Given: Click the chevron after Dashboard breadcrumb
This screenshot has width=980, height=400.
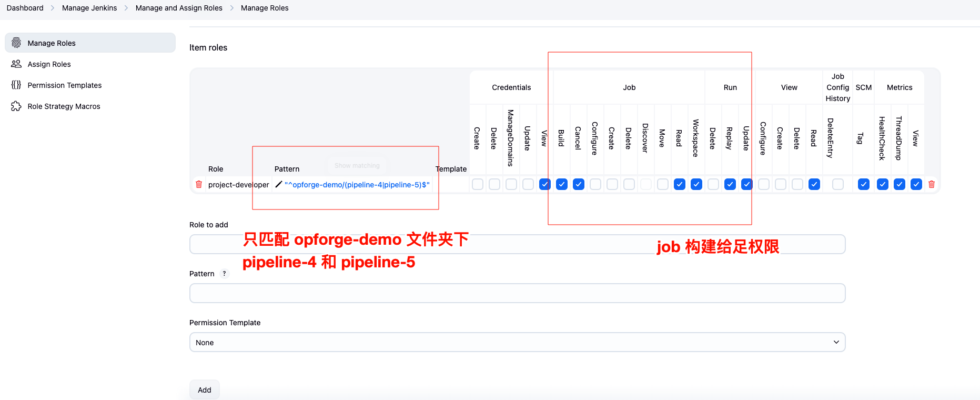Looking at the screenshot, I should click(53, 8).
